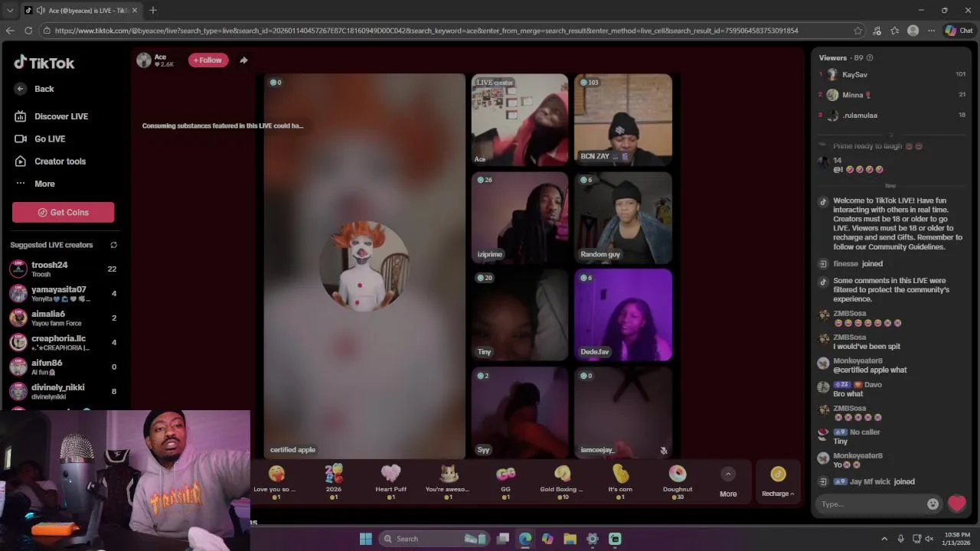The width and height of the screenshot is (980, 551).
Task: Select top viewer KaySav
Action: 892,74
